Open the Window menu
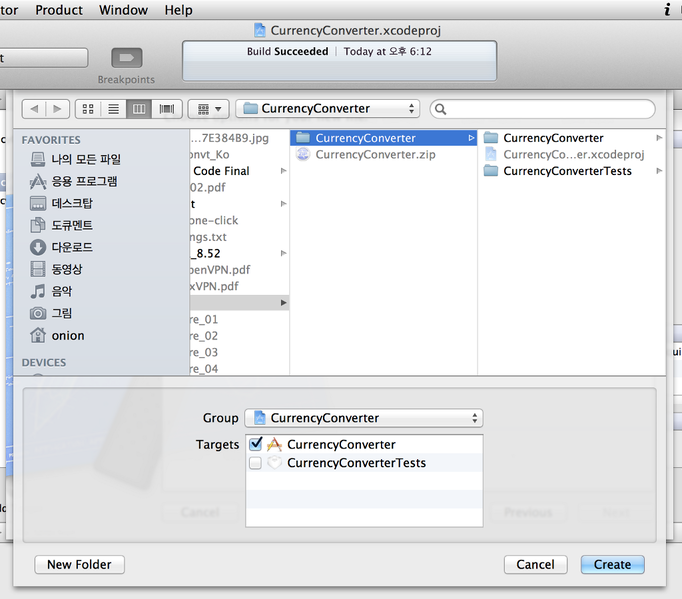 (x=122, y=10)
